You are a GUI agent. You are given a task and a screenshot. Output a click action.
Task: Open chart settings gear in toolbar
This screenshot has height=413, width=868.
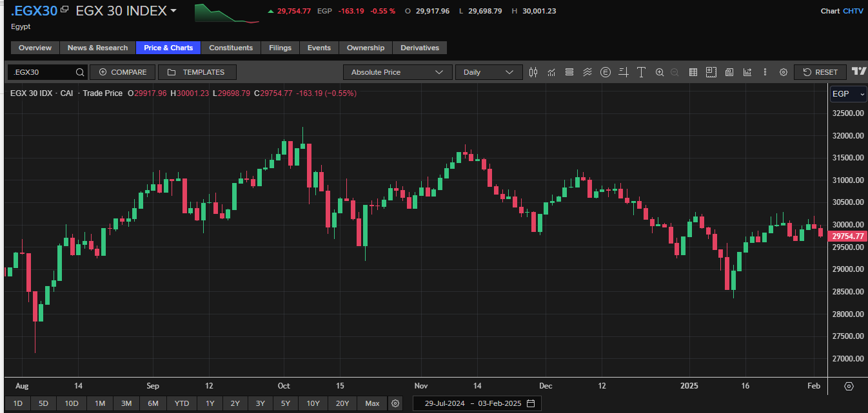pos(784,72)
